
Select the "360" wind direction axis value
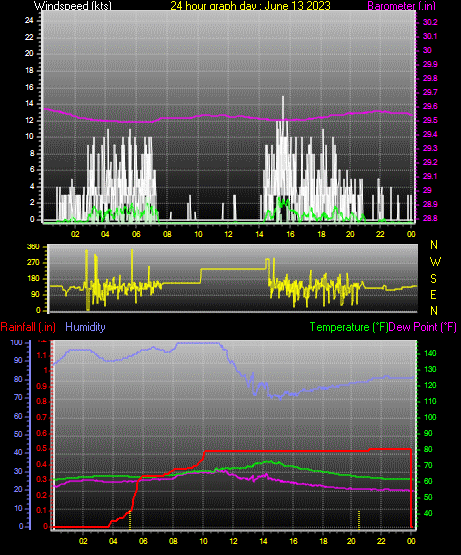[x=33, y=247]
